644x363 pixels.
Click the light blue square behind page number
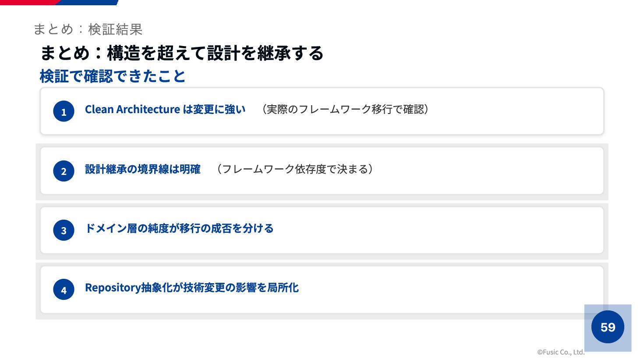608,328
